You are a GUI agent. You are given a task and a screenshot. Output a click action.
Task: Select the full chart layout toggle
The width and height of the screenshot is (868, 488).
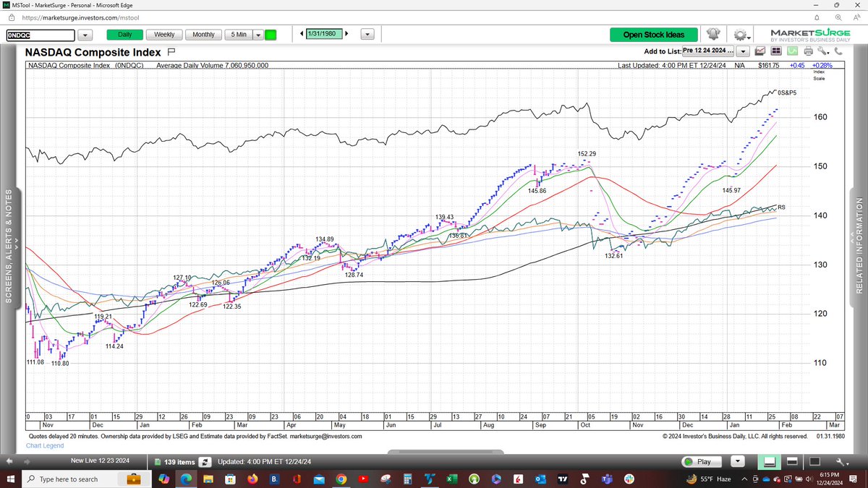pos(813,461)
